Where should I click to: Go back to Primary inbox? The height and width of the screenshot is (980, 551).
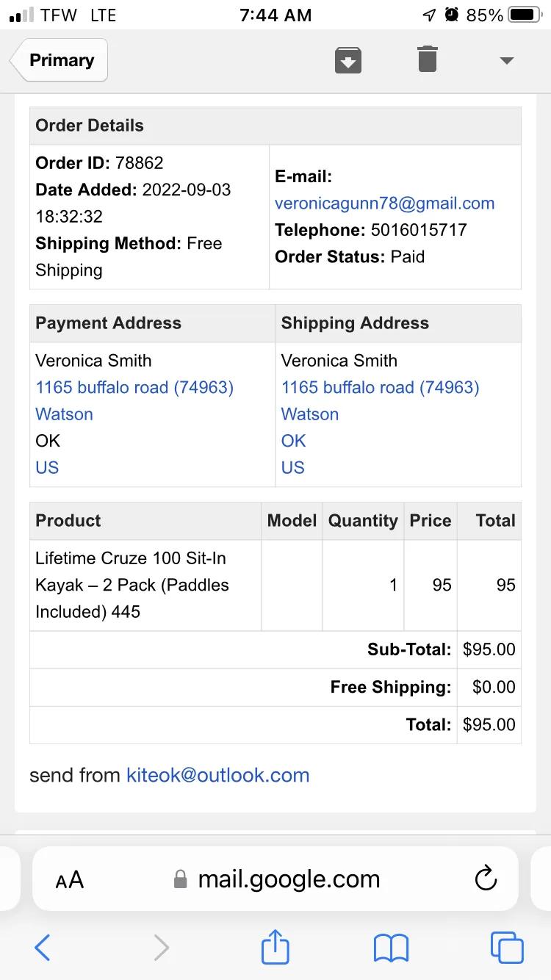[59, 60]
